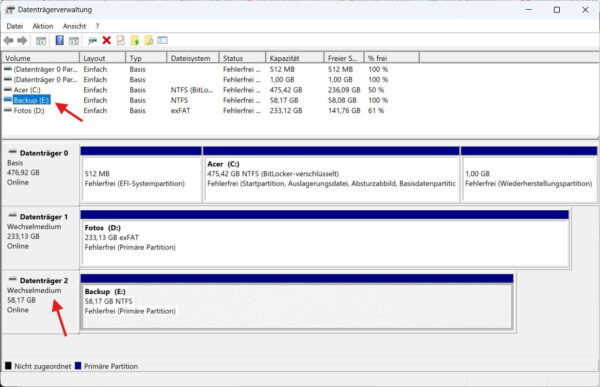Click the disk icon next to Datenträger 2
The height and width of the screenshot is (387, 600).
pos(13,279)
